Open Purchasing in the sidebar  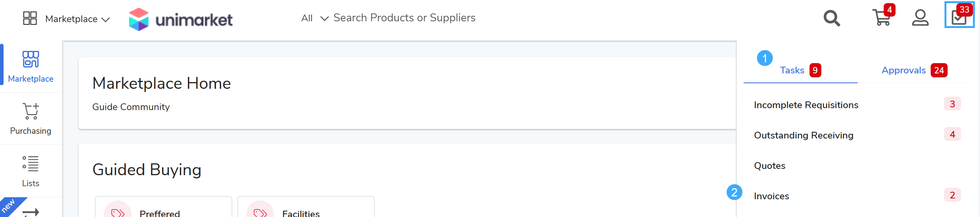31,119
